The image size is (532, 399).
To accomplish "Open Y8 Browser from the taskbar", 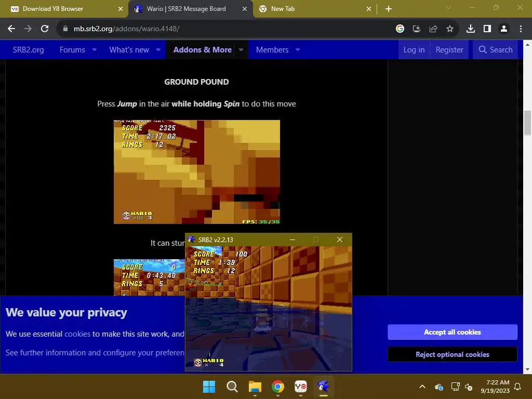I will (x=301, y=387).
